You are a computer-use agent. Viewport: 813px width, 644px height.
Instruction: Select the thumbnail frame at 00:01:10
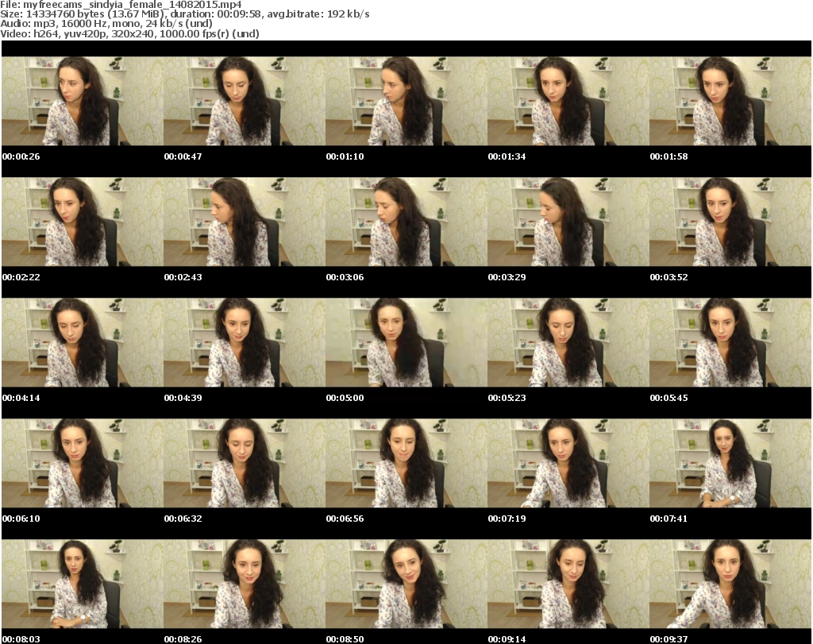[406, 101]
